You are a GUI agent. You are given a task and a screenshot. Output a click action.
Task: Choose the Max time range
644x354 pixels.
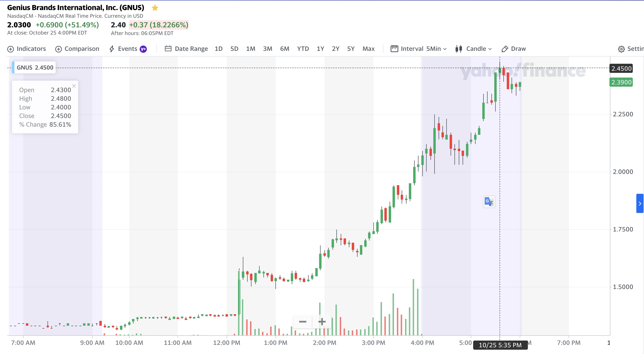(368, 49)
